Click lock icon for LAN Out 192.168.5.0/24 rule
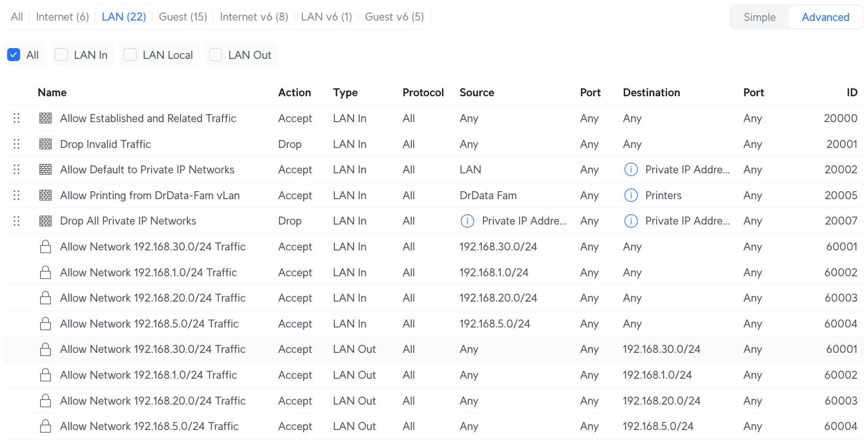The height and width of the screenshot is (442, 868). point(45,426)
